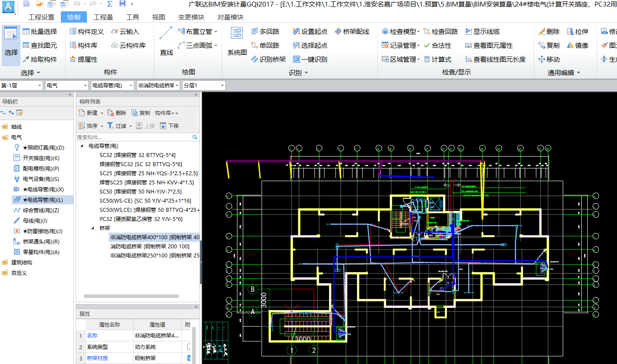
Task: Click the 删除 delete tool in the ribbon
Action: pos(549,31)
